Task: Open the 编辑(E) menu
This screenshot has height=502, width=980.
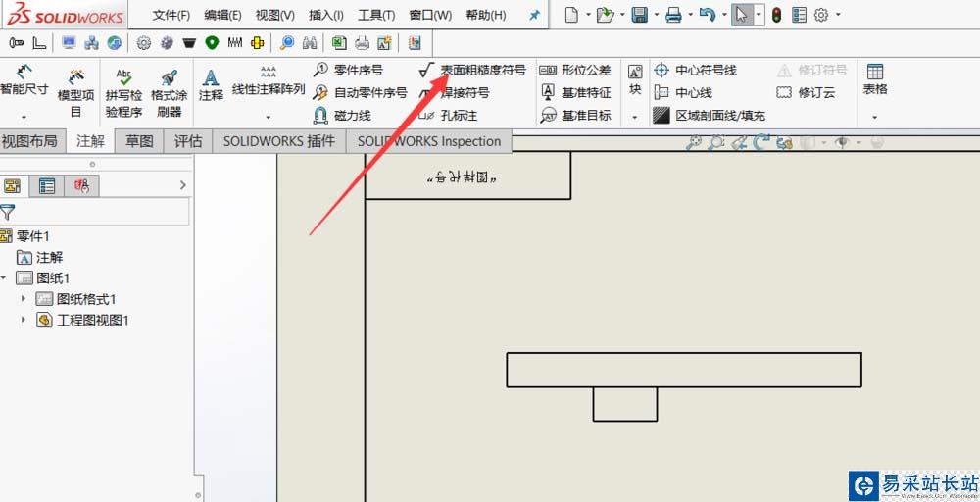Action: [x=222, y=15]
